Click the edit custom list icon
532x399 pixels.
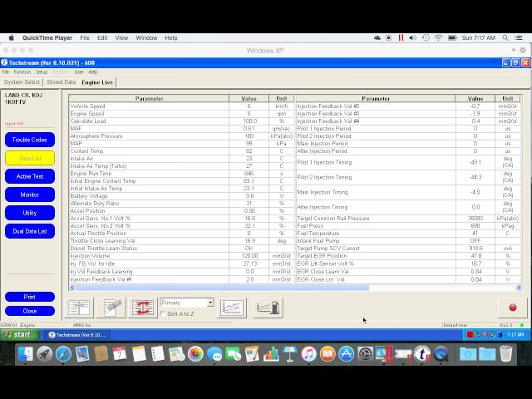tap(111, 308)
